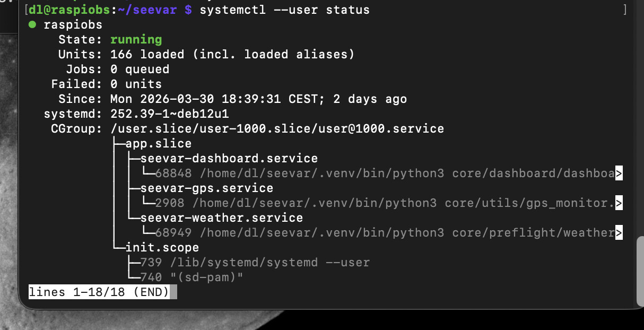Click the green "running" state text
The height and width of the screenshot is (330, 644).
coord(136,39)
